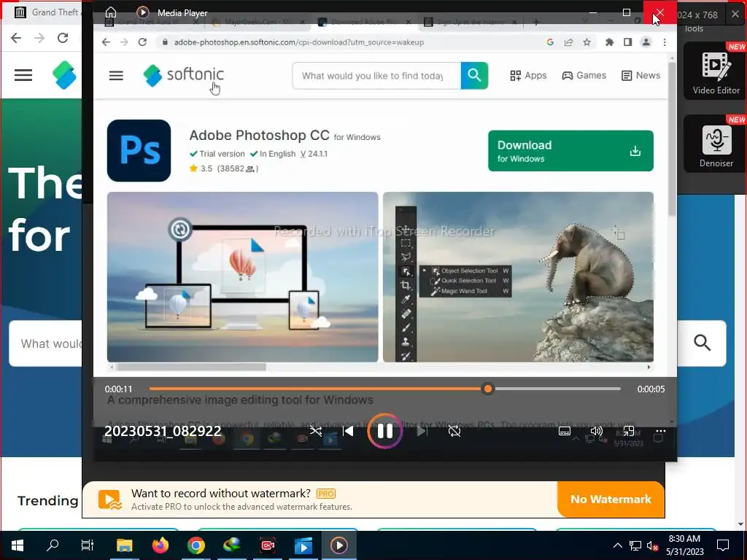This screenshot has width=747, height=560.
Task: Open iTop Screen Recorder from the taskbar
Action: click(x=268, y=545)
